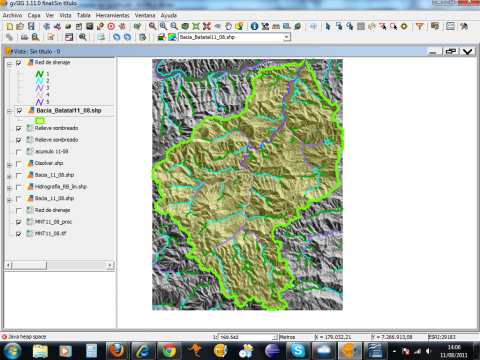Click the green line symbol for class 1
The height and width of the screenshot is (360, 480).
(40, 74)
